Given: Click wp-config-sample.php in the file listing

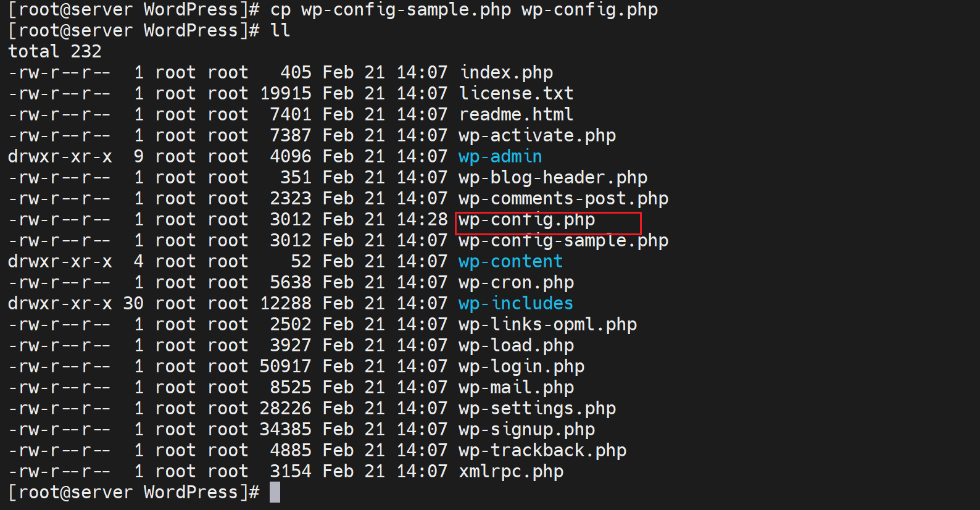Looking at the screenshot, I should point(563,241).
